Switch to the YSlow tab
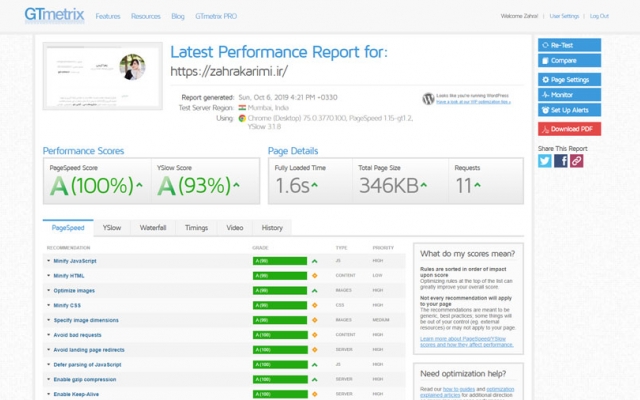Screen dimensions: 640x400 click(112, 228)
